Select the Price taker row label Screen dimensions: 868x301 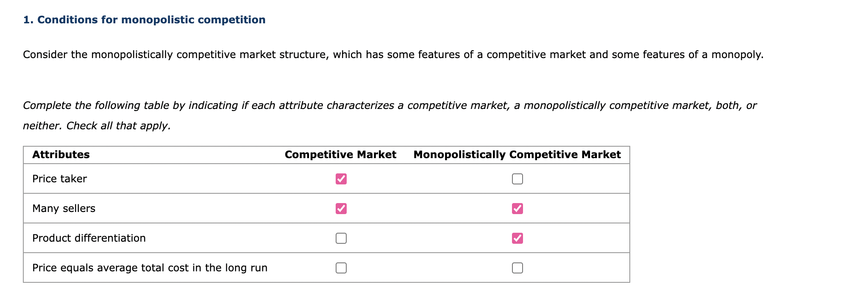59,179
